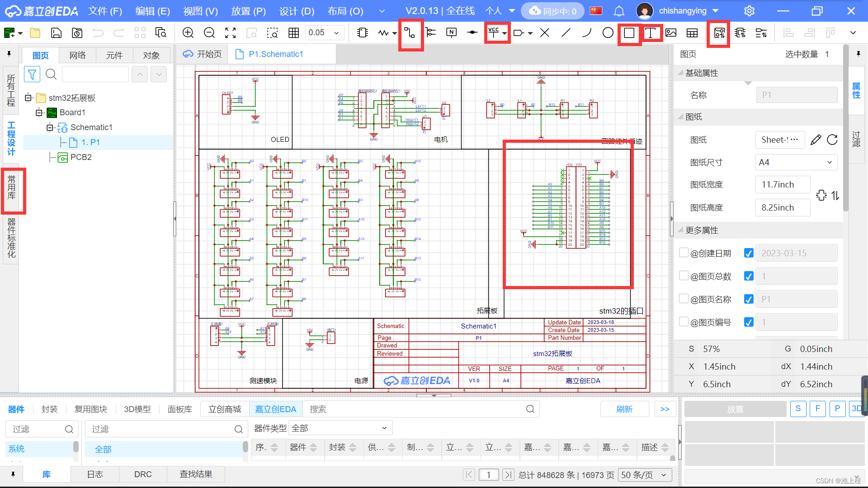The image size is (868, 488).
Task: Select the wire drawing tool
Action: 410,33
